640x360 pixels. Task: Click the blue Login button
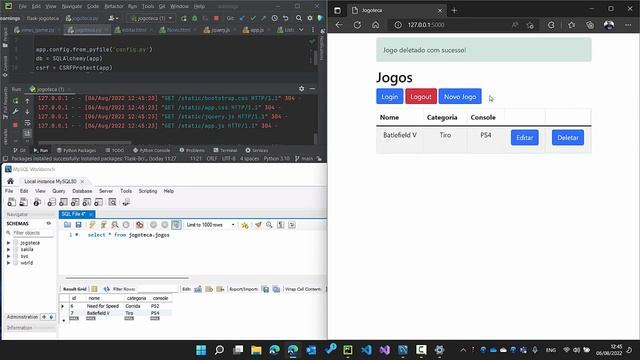click(x=389, y=97)
